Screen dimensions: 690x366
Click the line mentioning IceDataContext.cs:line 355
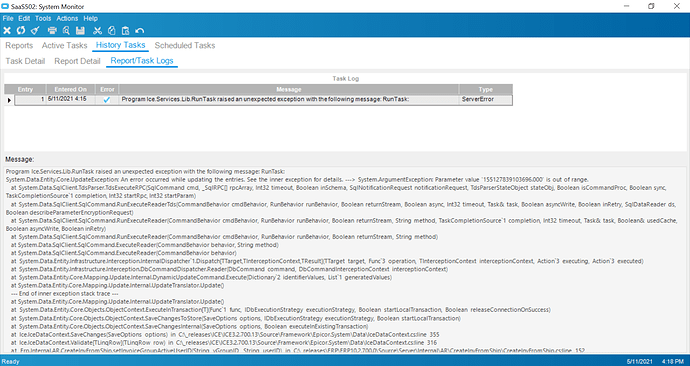tap(225, 334)
